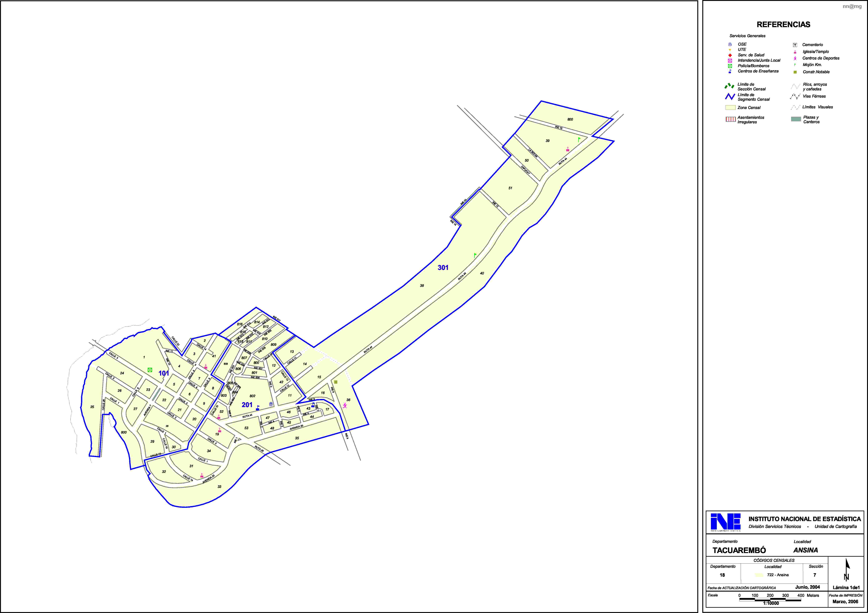The height and width of the screenshot is (613, 868).
Task: Click the Plazas y Canteros swatch
Action: click(796, 119)
